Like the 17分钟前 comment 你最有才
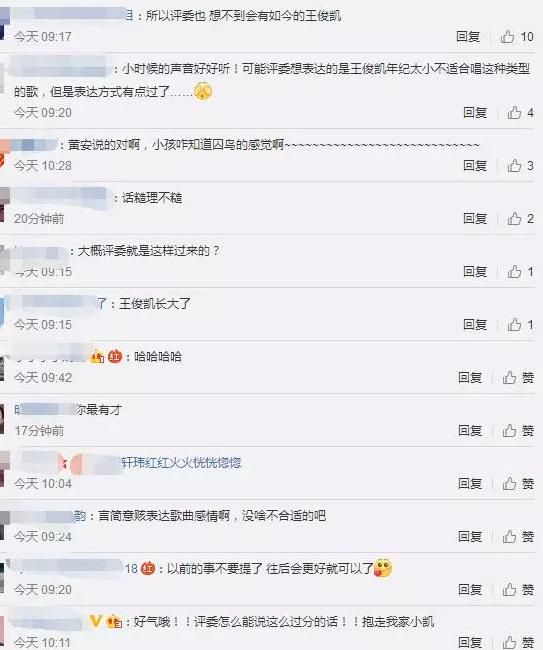 tap(509, 431)
